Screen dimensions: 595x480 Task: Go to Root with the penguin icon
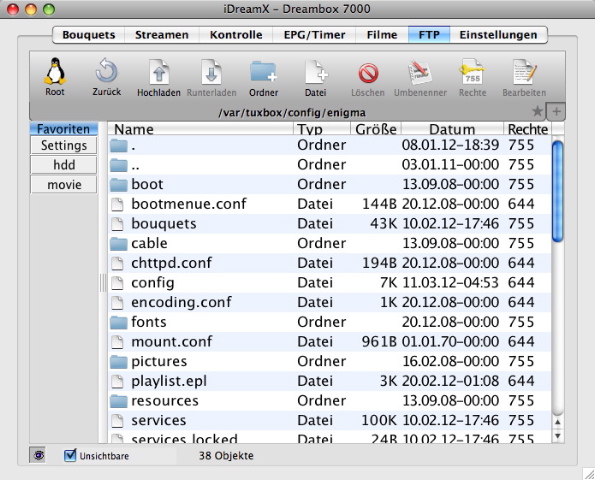(x=55, y=71)
